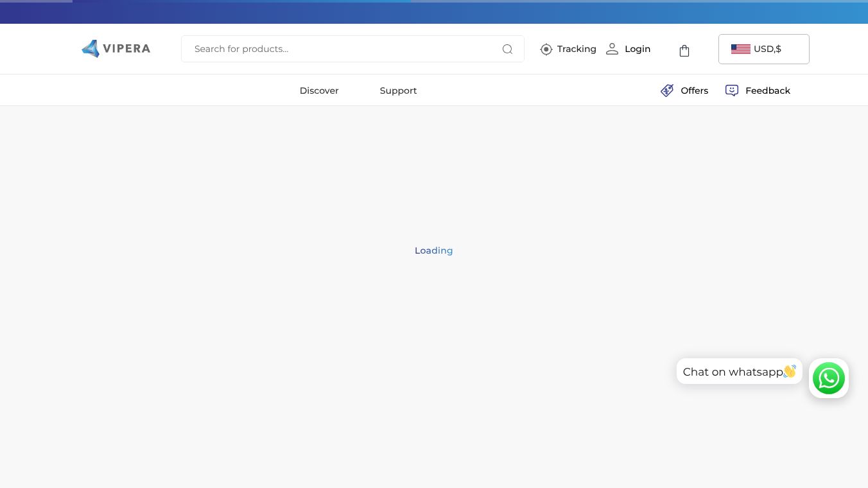The width and height of the screenshot is (868, 488).
Task: Click the search magnifier icon
Action: [507, 49]
